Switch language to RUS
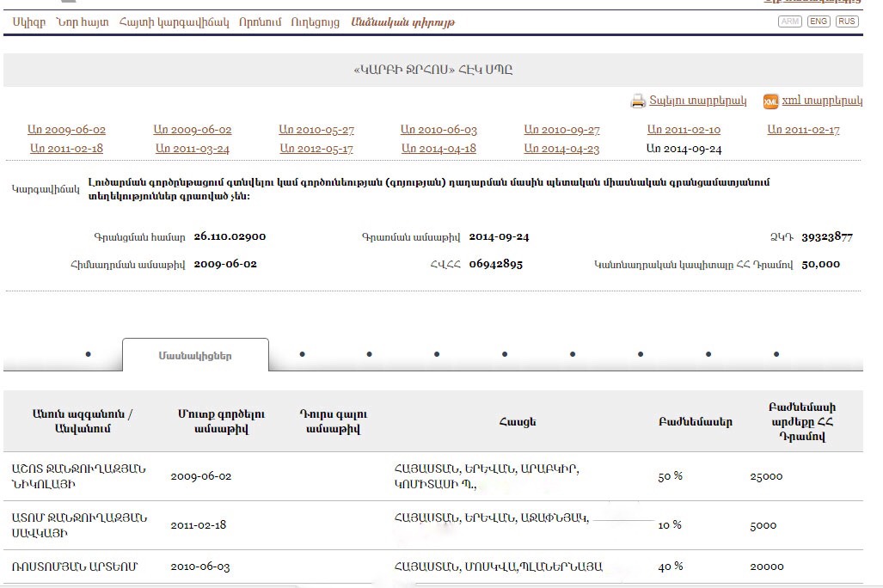The width and height of the screenshot is (883, 588). 847,21
